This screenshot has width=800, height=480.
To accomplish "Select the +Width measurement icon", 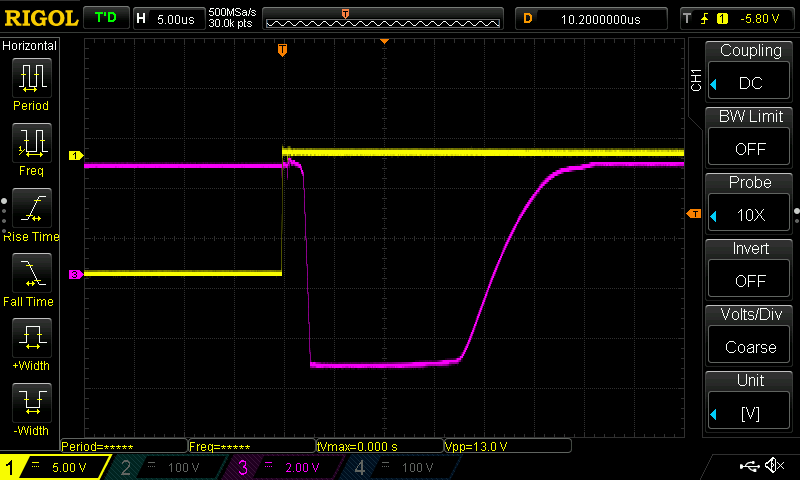I will [x=32, y=338].
